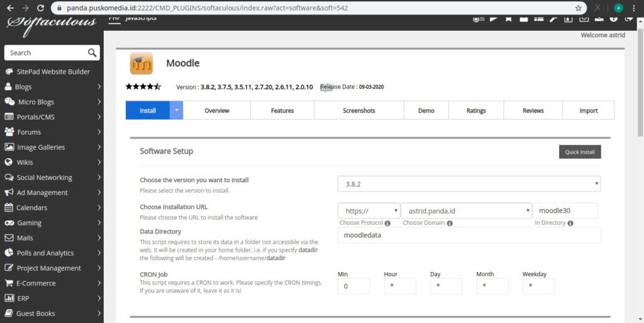Screen dimensions: 644x323
Task: Switch to the Features tab
Action: [282, 110]
